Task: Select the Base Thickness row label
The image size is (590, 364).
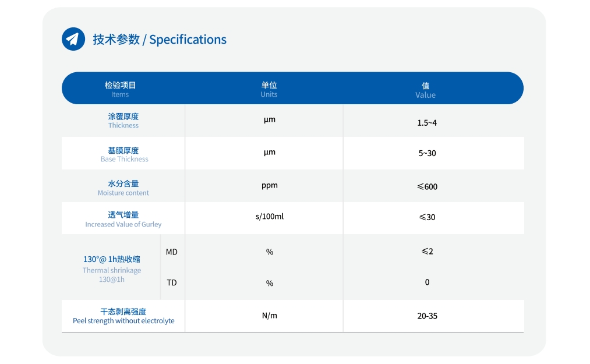Action: tap(124, 154)
